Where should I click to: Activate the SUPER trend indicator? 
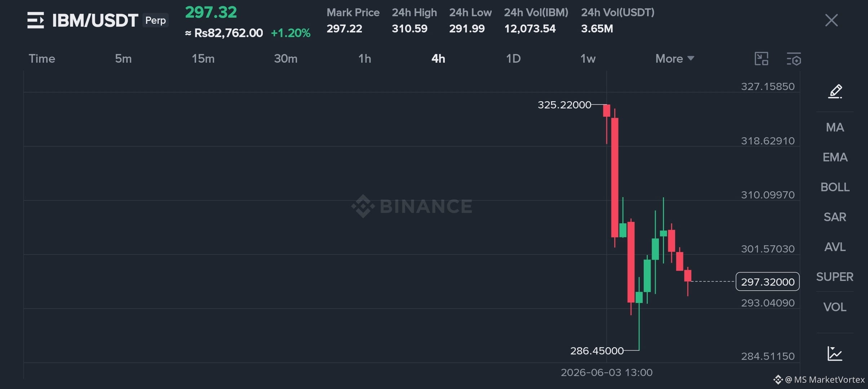tap(835, 277)
